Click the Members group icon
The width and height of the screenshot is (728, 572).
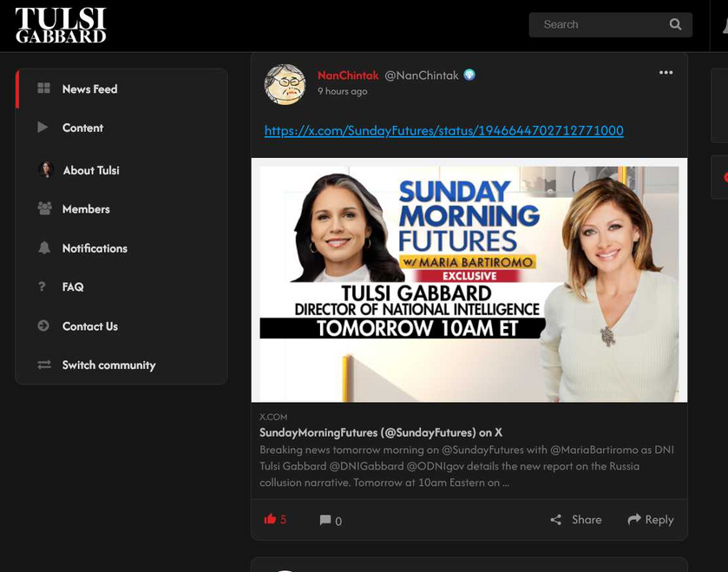(44, 208)
